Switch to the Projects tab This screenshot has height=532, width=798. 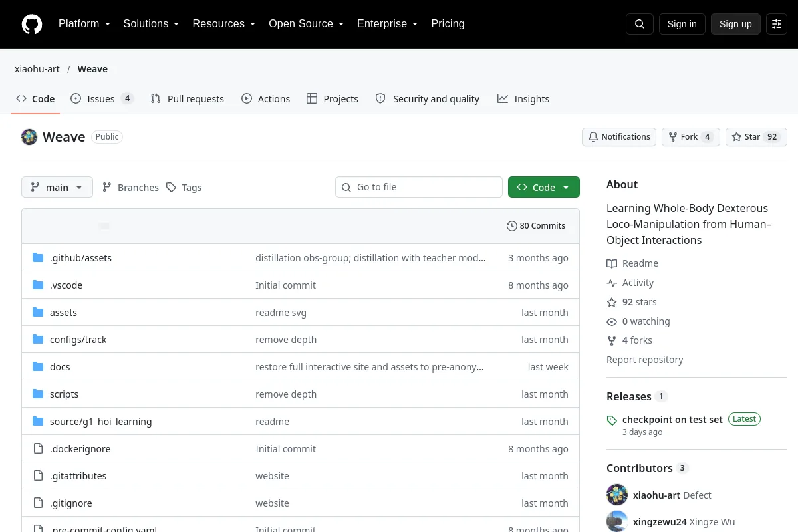coord(332,98)
